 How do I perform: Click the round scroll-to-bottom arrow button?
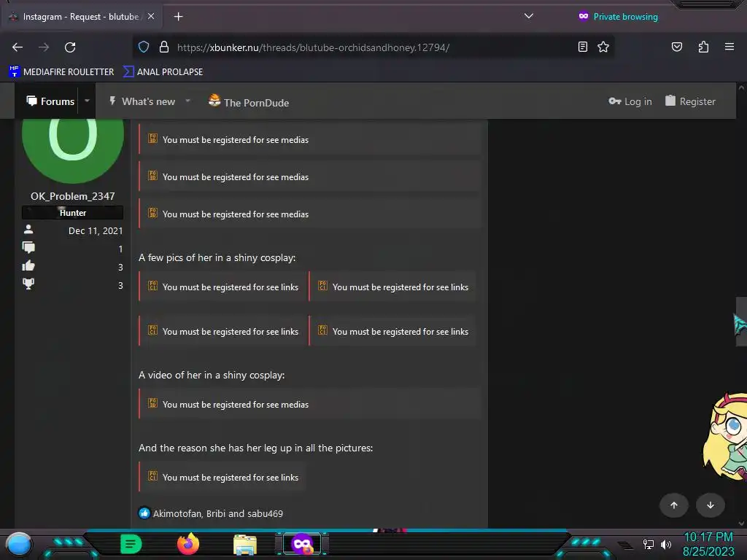click(x=711, y=505)
